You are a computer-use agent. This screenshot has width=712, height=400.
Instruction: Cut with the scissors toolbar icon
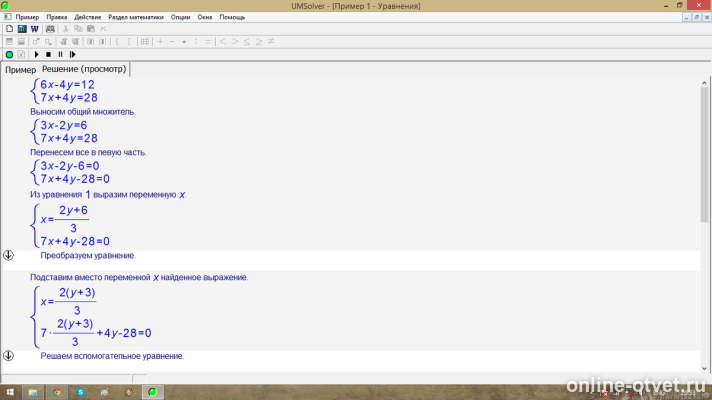[x=65, y=29]
